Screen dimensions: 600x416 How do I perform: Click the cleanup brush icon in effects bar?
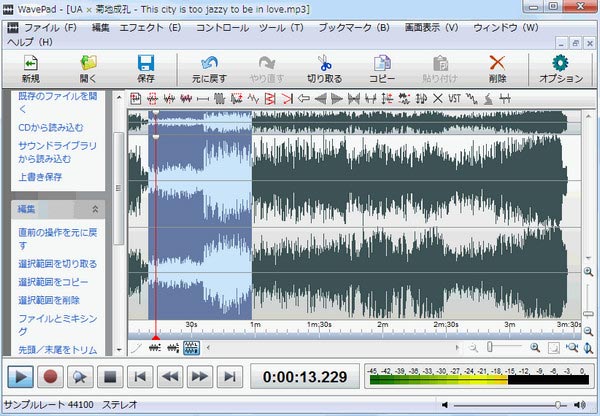pyautogui.click(x=488, y=99)
